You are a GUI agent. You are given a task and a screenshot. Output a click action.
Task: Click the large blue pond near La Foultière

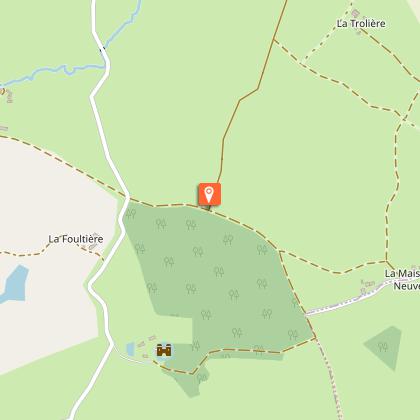tap(14, 284)
